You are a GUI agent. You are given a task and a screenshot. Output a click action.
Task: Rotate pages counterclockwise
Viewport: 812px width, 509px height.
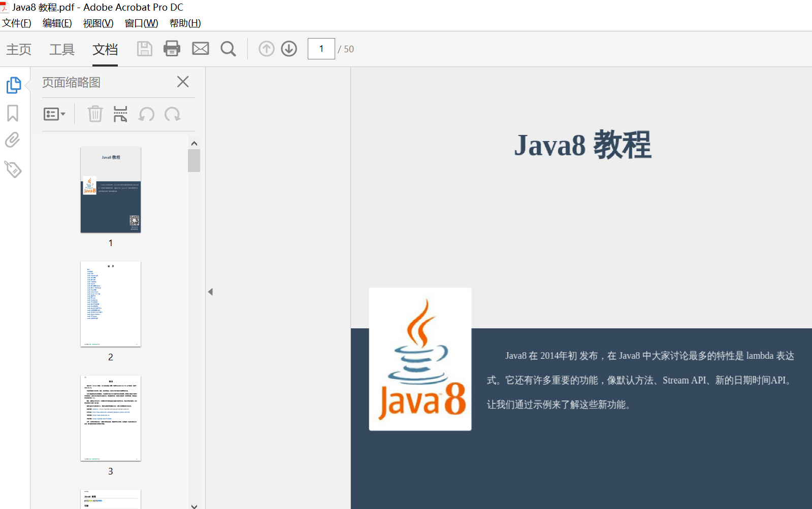(146, 114)
